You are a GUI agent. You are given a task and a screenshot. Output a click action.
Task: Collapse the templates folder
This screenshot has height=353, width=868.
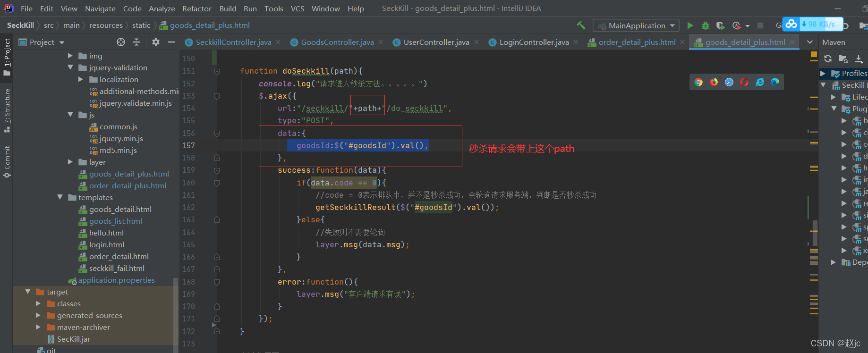click(60, 197)
